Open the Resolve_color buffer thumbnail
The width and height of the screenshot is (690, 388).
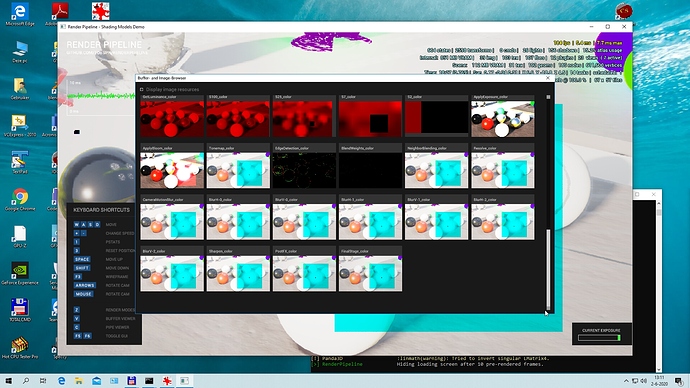click(x=503, y=170)
